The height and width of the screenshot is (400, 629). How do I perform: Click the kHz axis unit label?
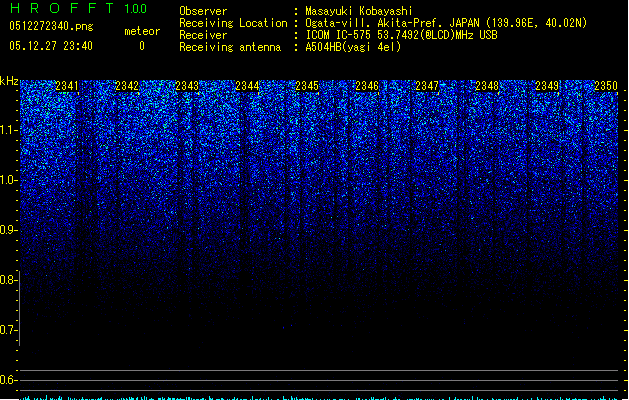(9, 81)
